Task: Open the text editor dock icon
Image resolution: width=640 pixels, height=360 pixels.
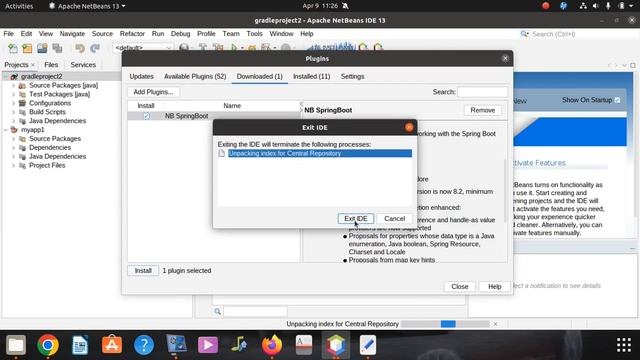Action: (x=368, y=345)
